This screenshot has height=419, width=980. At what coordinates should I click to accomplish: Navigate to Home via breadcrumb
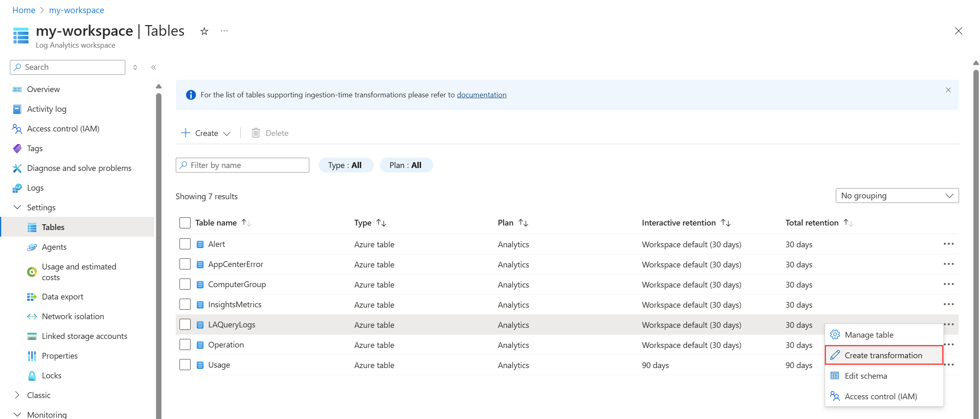(x=23, y=10)
